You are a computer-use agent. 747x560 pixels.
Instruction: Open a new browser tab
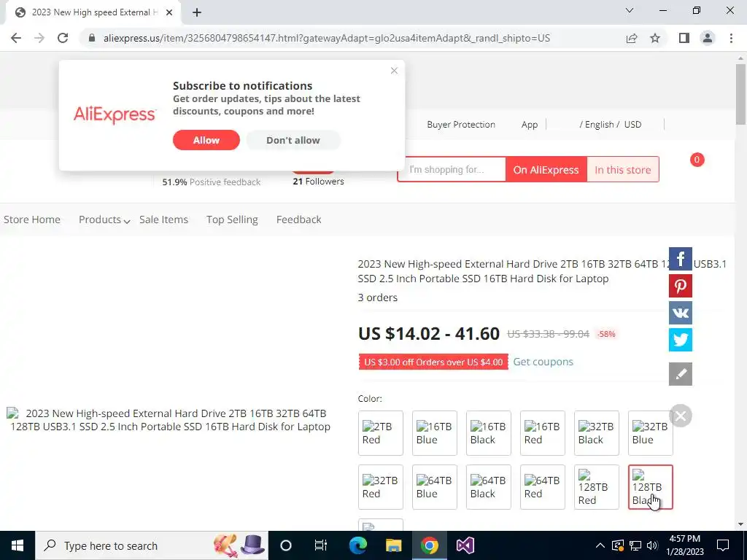pos(197,12)
